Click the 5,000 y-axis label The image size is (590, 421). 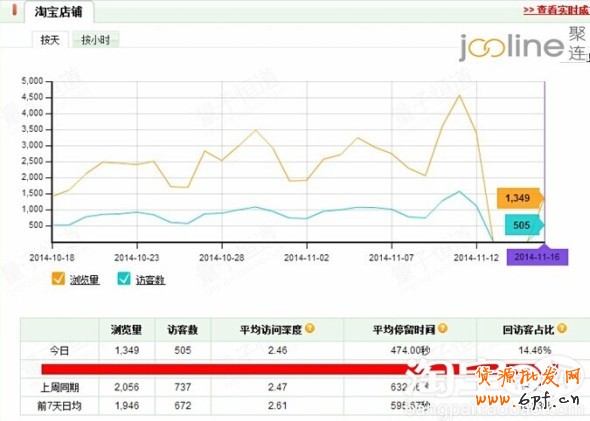pos(32,81)
